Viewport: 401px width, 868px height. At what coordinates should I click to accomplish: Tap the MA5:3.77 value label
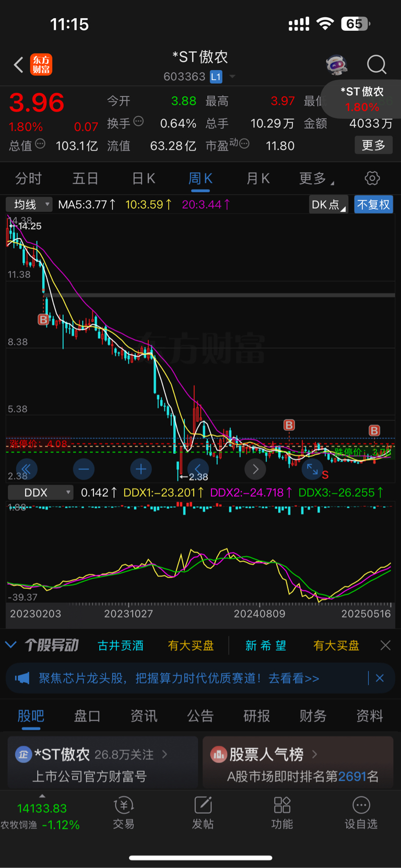(x=87, y=205)
